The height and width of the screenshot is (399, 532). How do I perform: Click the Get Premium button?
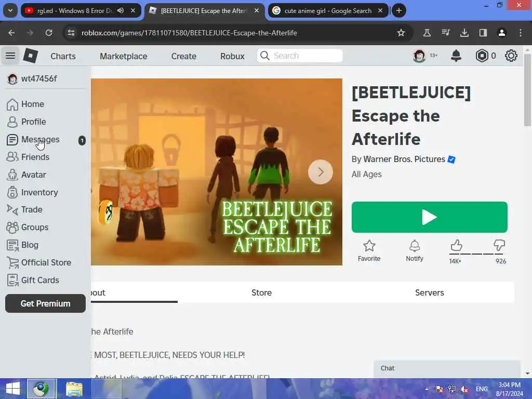click(x=46, y=303)
